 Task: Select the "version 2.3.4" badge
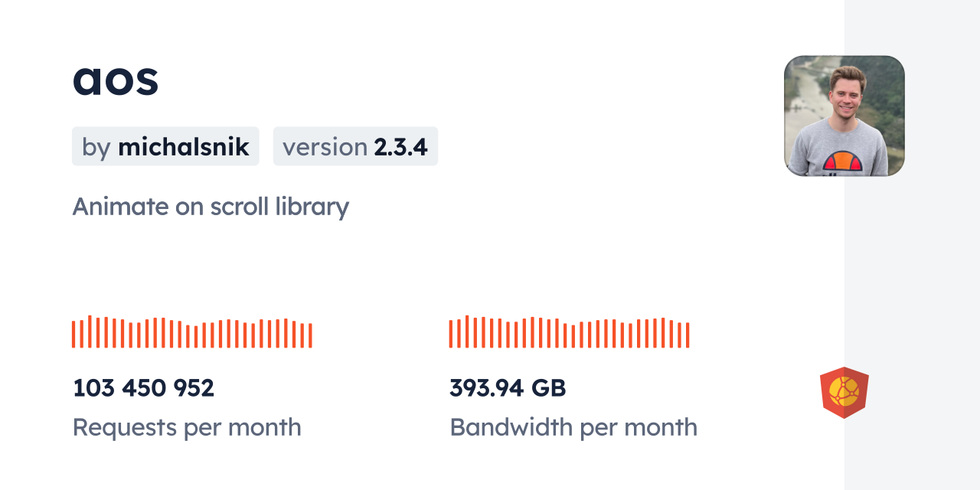[x=355, y=146]
